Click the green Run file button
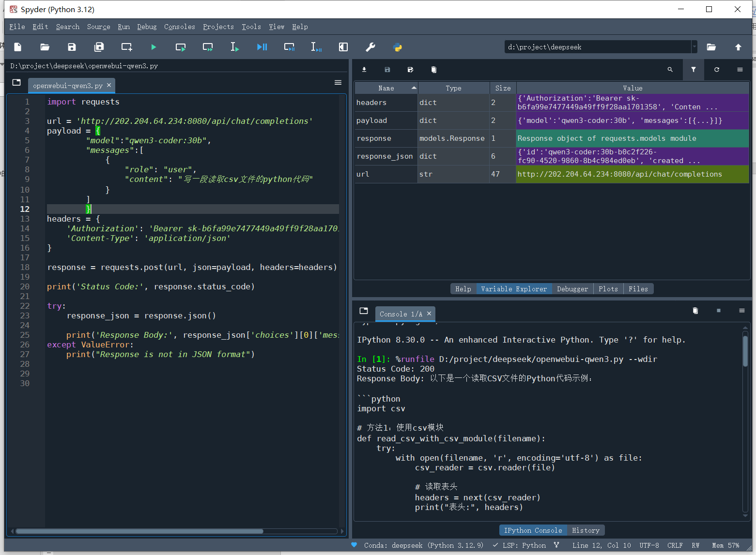This screenshot has height=555, width=756. pos(154,47)
